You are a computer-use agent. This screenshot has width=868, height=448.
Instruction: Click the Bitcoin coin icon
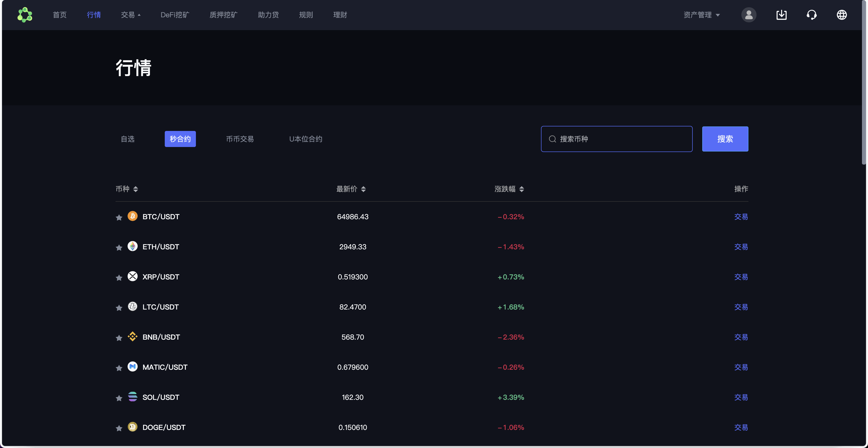click(x=133, y=216)
